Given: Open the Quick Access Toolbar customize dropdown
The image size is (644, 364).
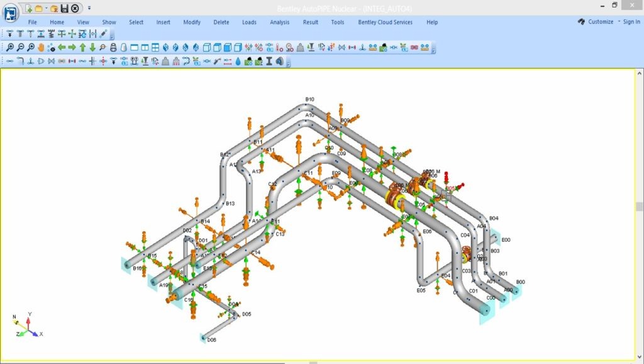Looking at the screenshot, I should pos(89,8).
